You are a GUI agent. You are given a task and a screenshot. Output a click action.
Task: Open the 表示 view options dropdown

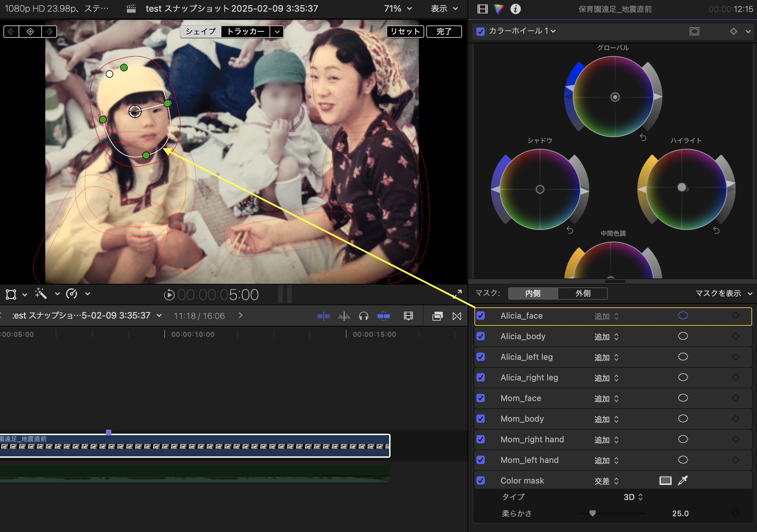(444, 9)
